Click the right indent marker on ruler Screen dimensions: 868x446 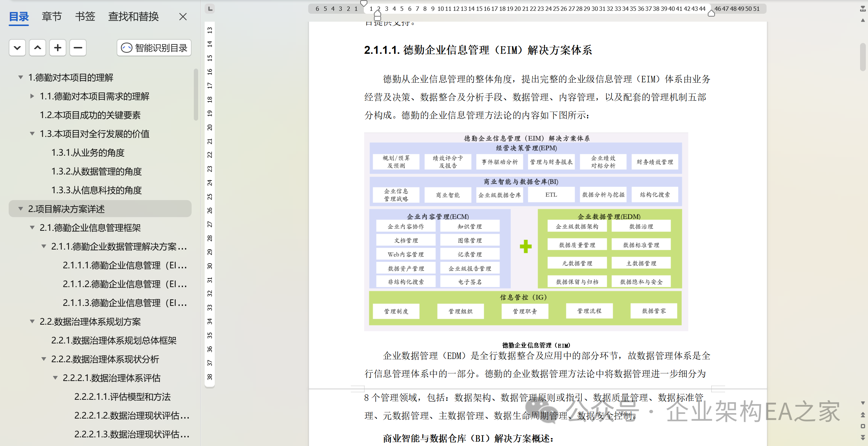point(711,14)
